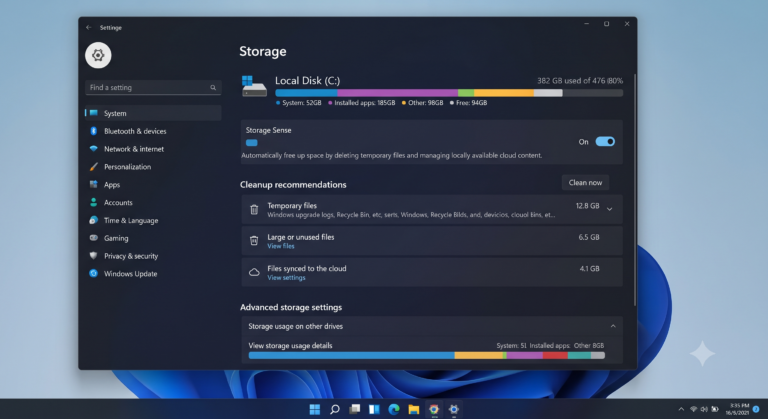Click the Apps grid icon in sidebar
This screenshot has width=768, height=419.
pos(94,184)
